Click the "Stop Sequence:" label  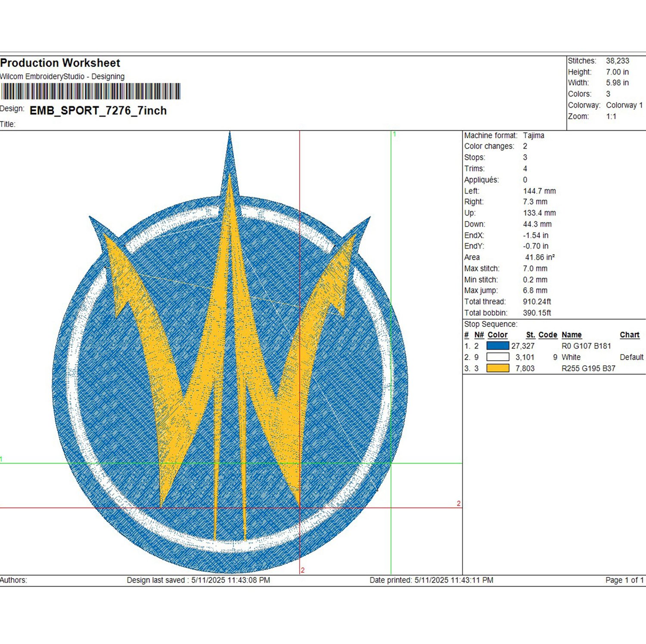491,324
